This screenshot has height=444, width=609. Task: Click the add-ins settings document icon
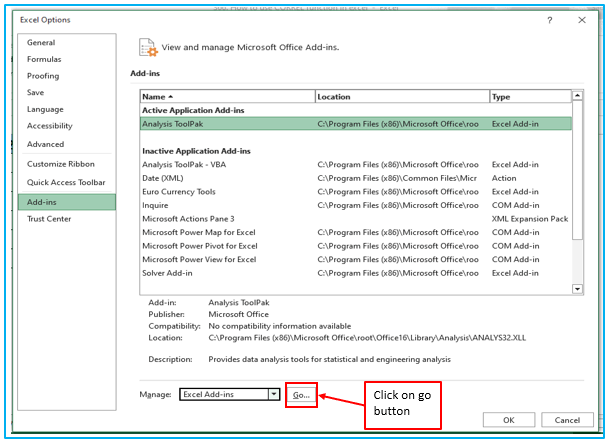pos(148,48)
